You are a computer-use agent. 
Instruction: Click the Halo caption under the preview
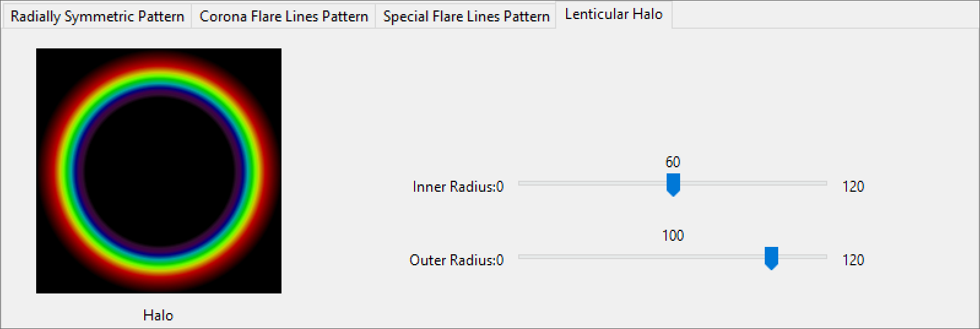[x=158, y=316]
